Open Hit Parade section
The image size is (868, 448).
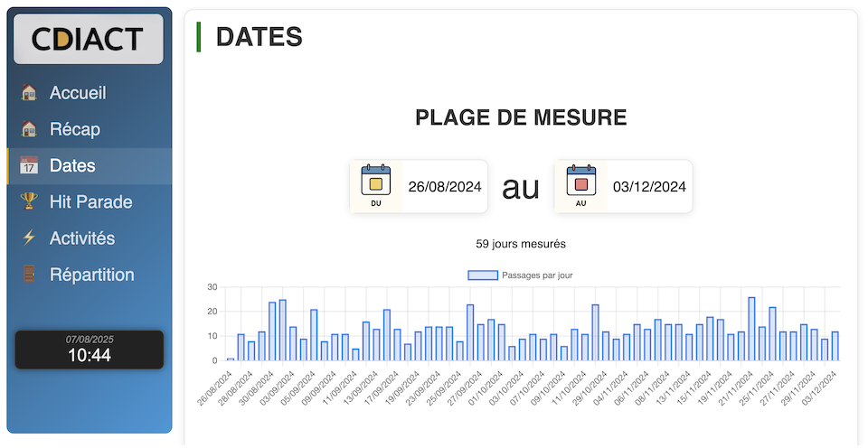(90, 202)
